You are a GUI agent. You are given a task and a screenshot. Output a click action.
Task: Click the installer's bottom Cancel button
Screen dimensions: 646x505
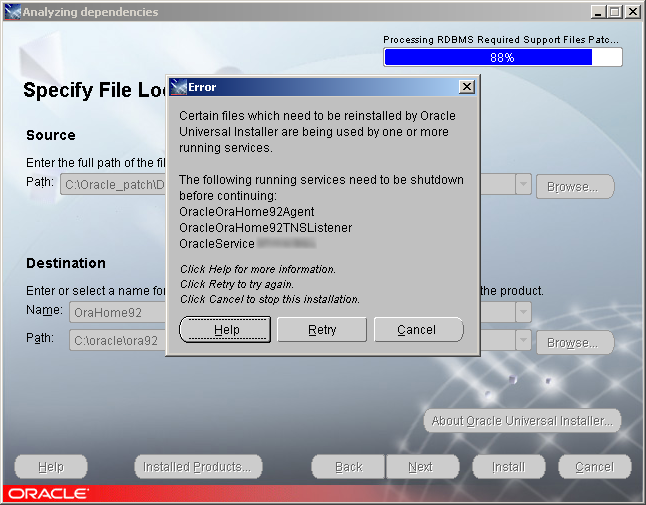(595, 467)
